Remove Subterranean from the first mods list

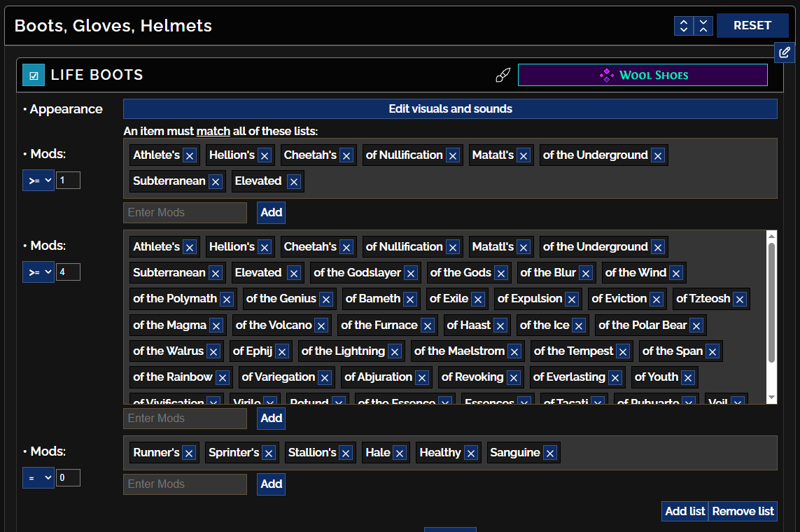(x=216, y=181)
